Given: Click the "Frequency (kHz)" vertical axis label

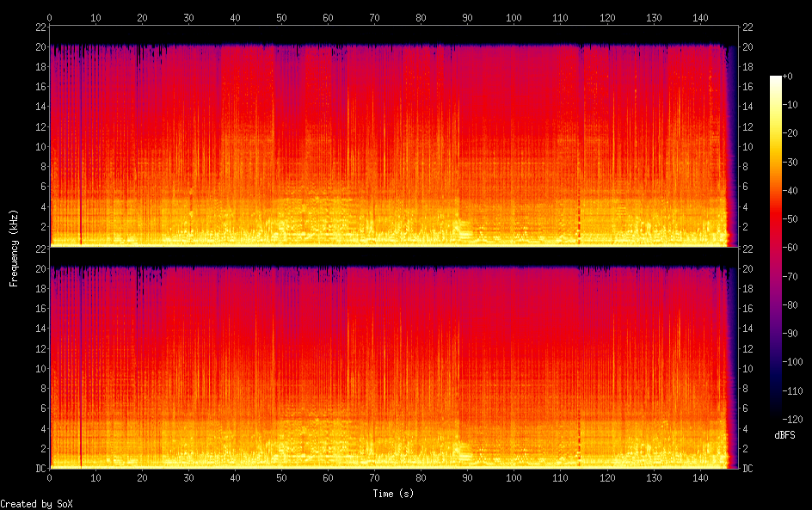Looking at the screenshot, I should point(14,248).
